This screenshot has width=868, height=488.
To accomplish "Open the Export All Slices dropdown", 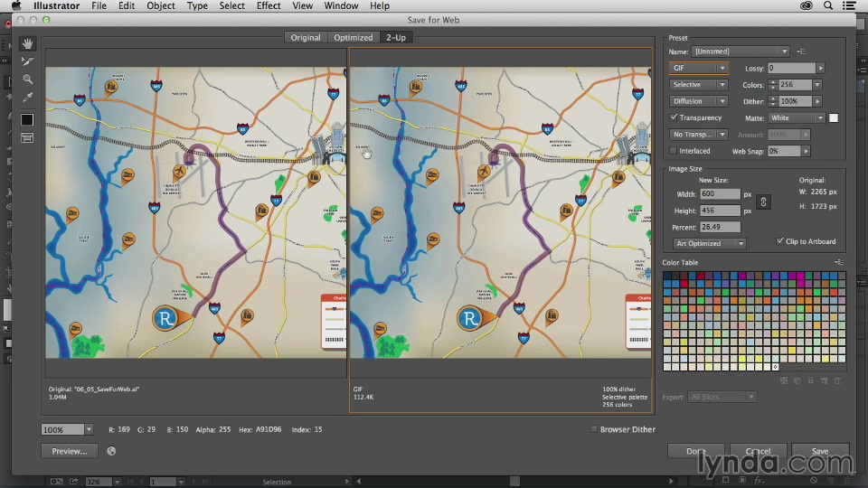I will coord(722,397).
